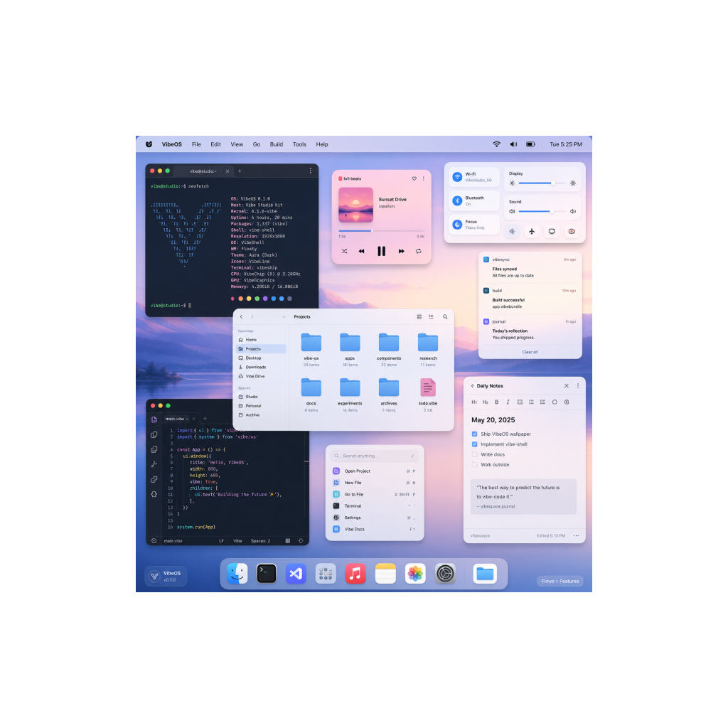Image resolution: width=728 pixels, height=728 pixels.
Task: Skip to the next track in music player
Action: [402, 251]
